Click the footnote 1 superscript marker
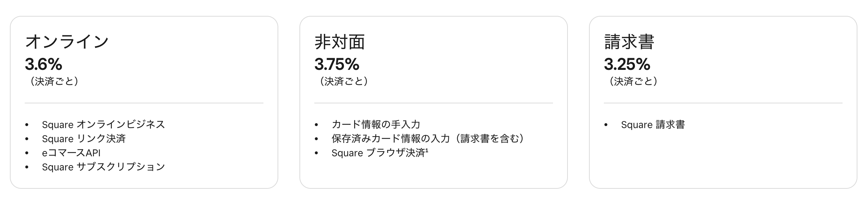The height and width of the screenshot is (199, 868). click(427, 151)
